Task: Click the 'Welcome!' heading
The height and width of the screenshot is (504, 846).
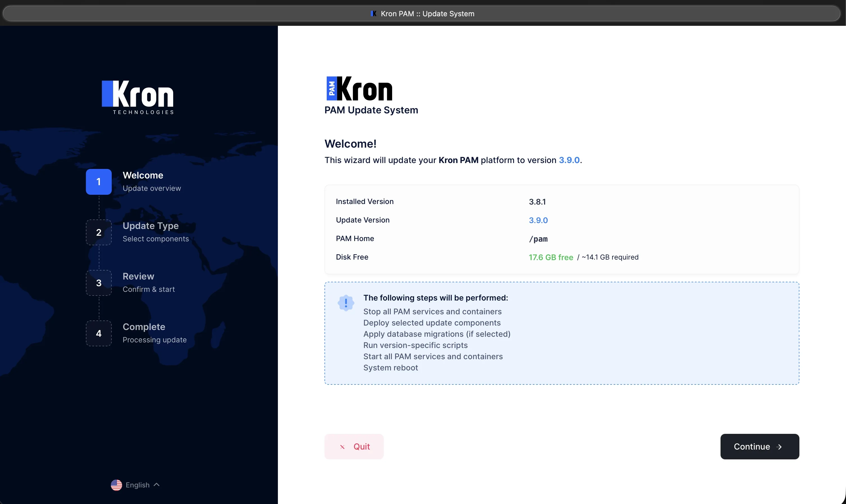Action: tap(351, 144)
